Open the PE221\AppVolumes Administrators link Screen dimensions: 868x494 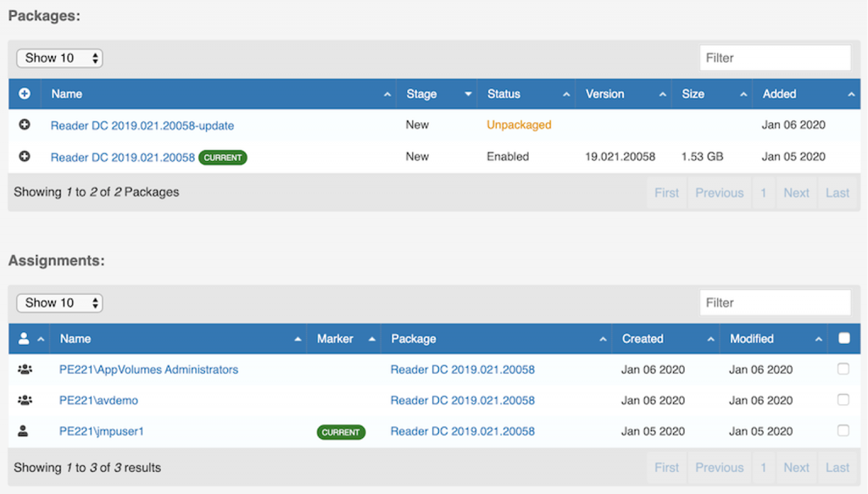coord(148,369)
